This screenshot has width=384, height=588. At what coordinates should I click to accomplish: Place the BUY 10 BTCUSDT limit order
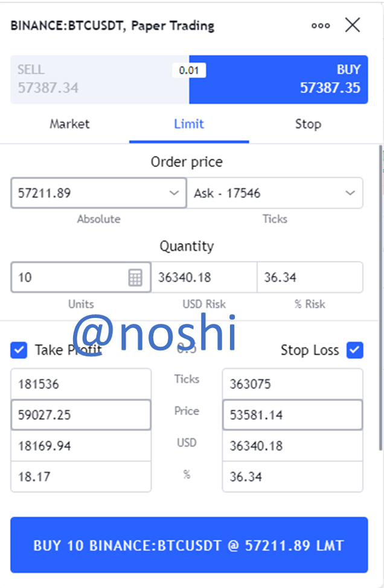pyautogui.click(x=189, y=545)
